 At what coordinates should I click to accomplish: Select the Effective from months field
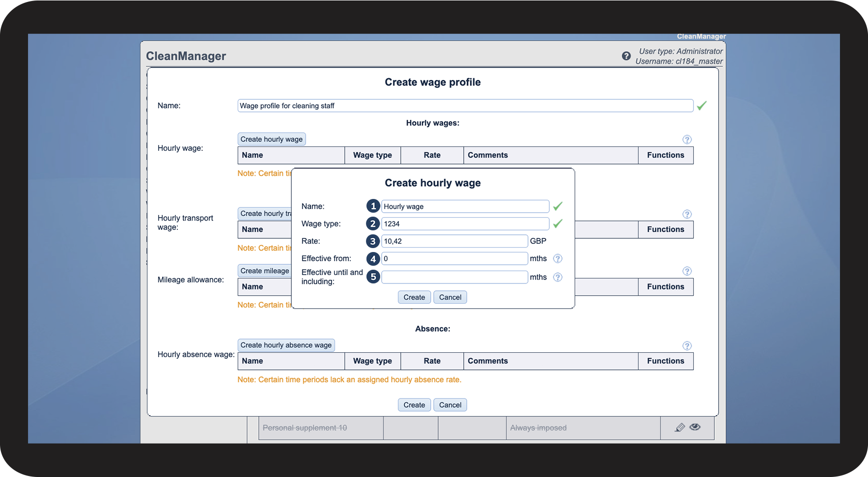click(454, 258)
